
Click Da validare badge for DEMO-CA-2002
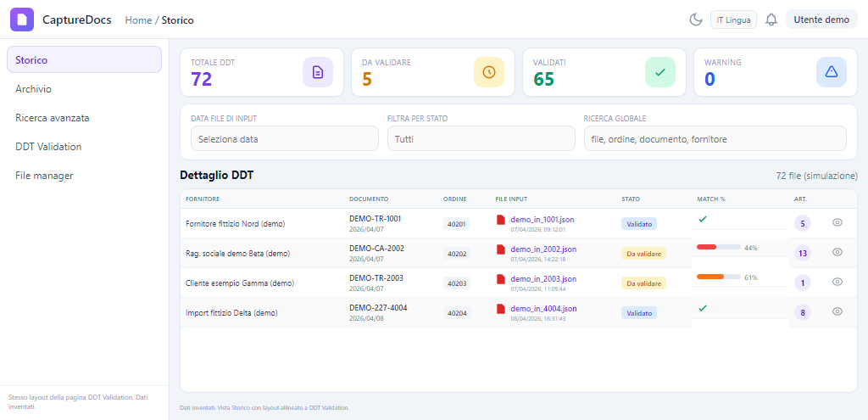[x=643, y=253]
